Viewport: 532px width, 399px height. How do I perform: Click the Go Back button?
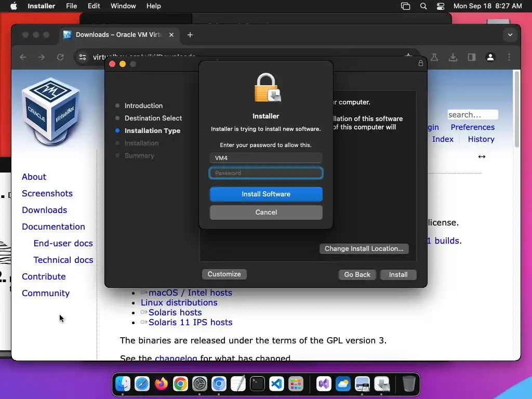coord(357,274)
